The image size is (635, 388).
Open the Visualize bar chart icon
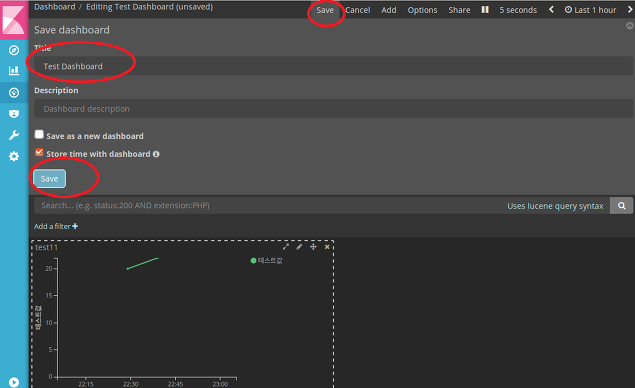click(14, 71)
